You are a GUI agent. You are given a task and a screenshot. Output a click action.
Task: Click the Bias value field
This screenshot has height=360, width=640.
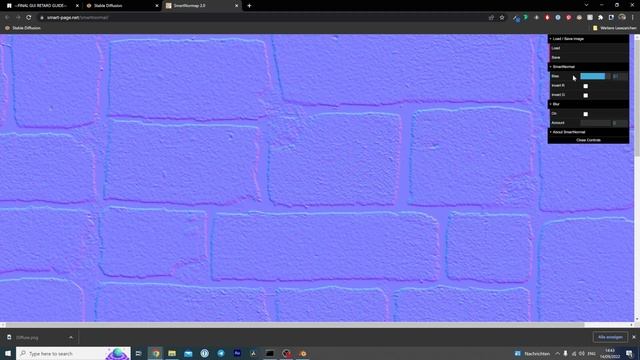(x=620, y=76)
